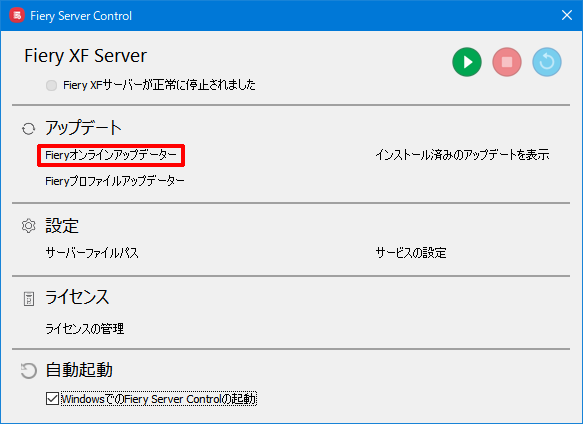Open Fieryオンラインアップデーター
Image resolution: width=583 pixels, height=424 pixels.
point(111,155)
